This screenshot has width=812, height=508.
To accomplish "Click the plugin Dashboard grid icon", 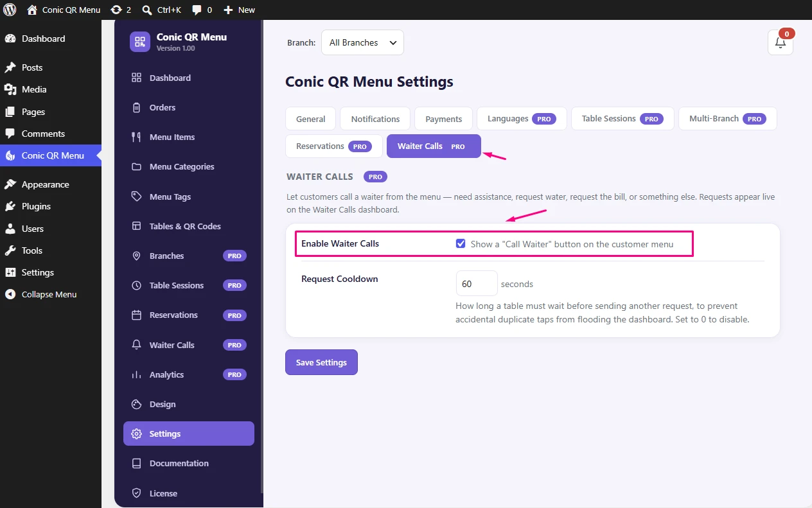I will click(136, 78).
